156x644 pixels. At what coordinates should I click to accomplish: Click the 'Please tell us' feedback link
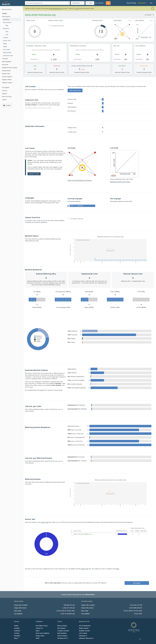point(90,594)
